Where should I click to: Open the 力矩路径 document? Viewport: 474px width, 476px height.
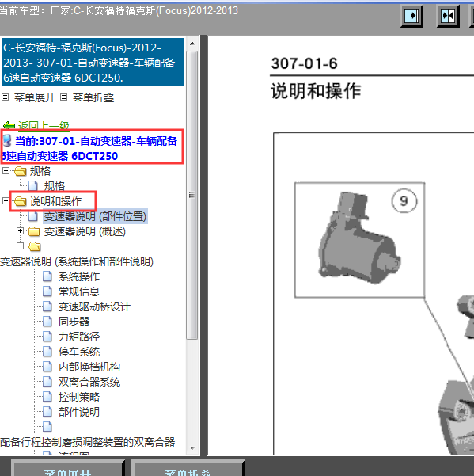click(x=79, y=337)
